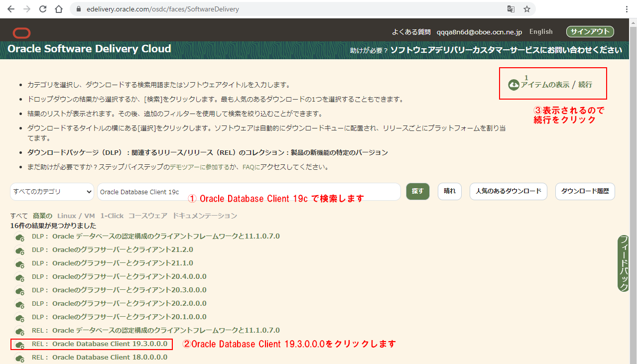Bookmark this page with star icon
637x364 pixels.
point(526,9)
